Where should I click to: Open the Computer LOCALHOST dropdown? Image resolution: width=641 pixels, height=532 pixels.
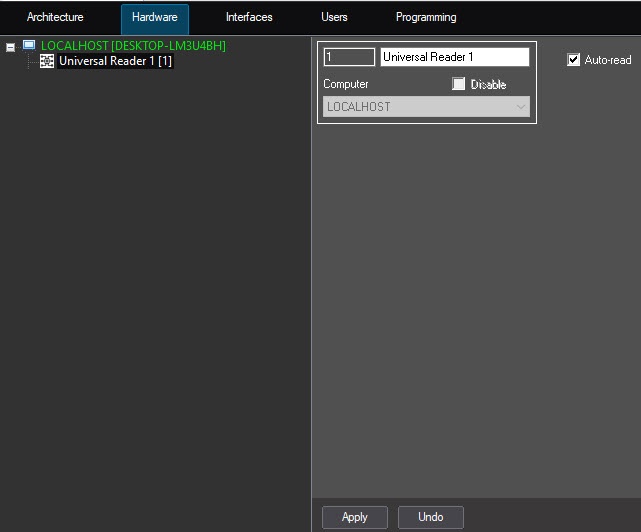(x=426, y=107)
